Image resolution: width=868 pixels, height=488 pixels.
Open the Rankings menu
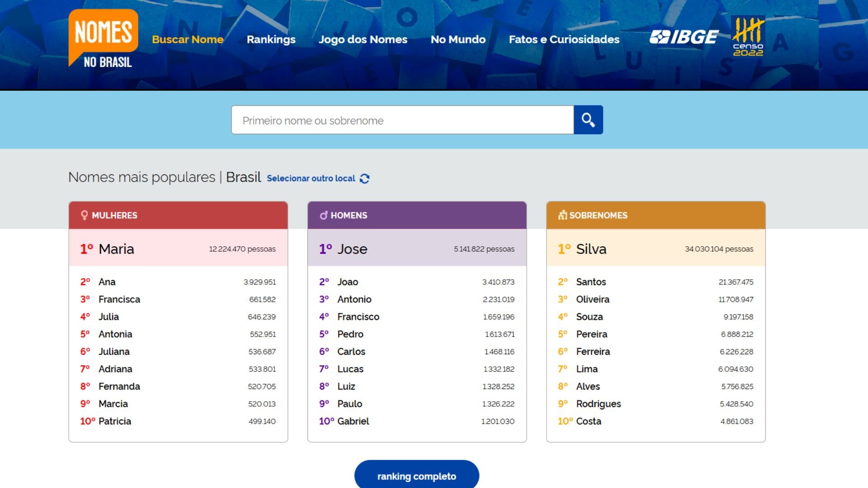271,40
